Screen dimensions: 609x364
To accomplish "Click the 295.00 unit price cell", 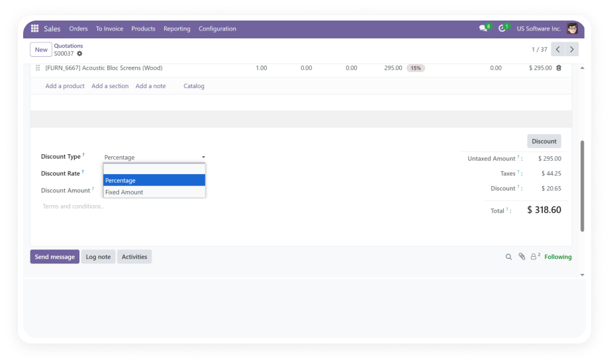I will pos(393,68).
